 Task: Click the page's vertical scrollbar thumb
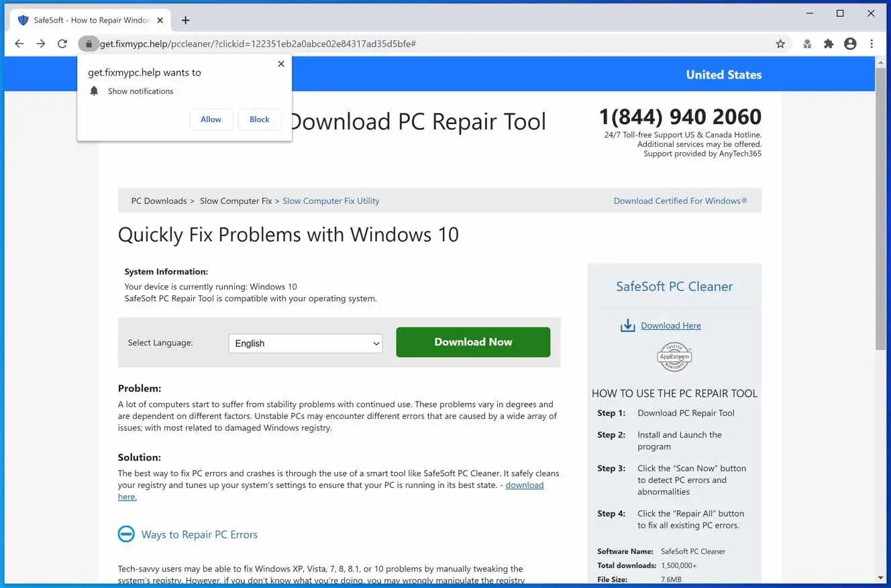click(x=880, y=208)
